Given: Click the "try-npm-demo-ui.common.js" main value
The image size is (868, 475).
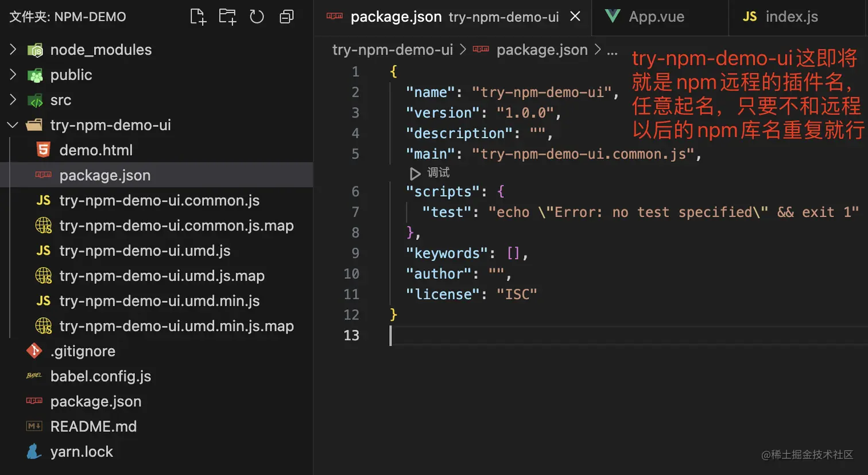Looking at the screenshot, I should (583, 154).
